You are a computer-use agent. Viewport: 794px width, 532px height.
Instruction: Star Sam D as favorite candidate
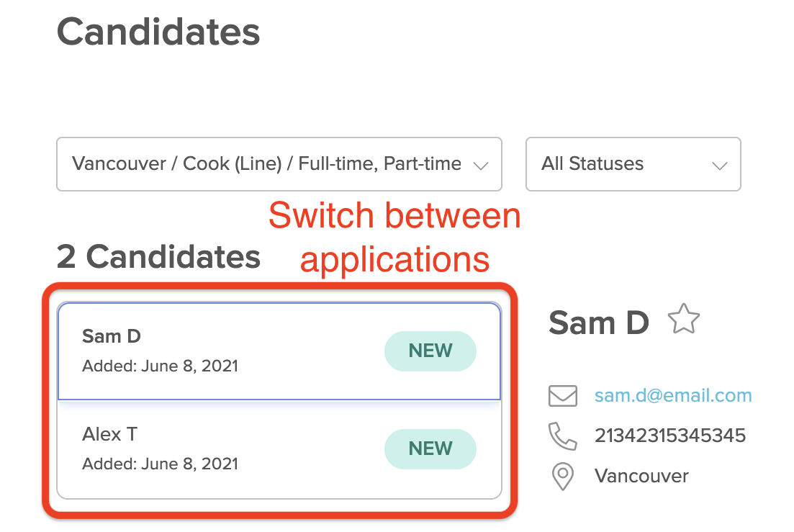click(684, 319)
